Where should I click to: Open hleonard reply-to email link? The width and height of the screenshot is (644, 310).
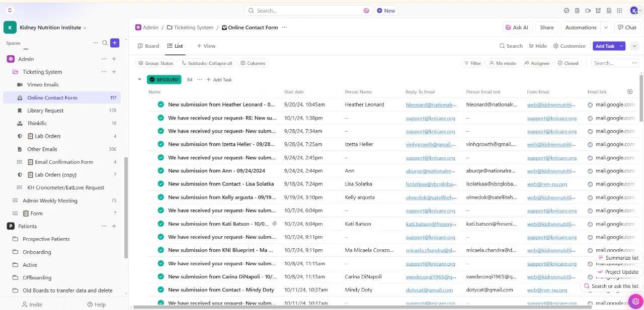(x=431, y=105)
